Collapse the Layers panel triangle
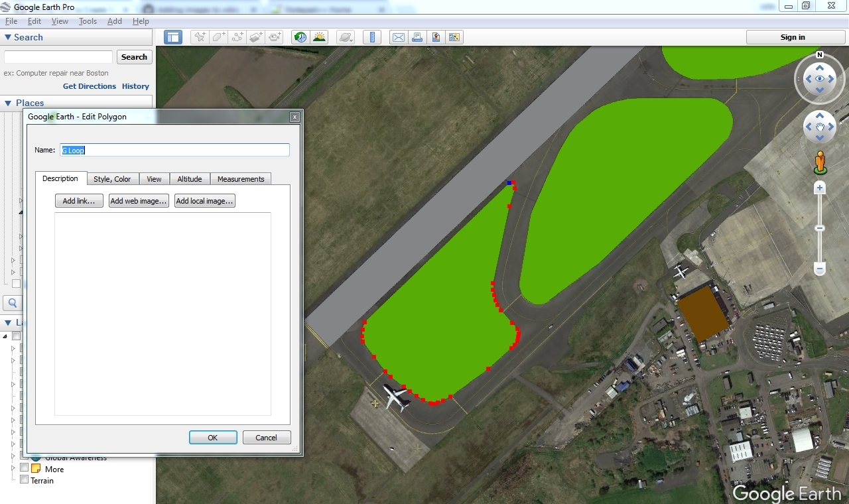 click(9, 323)
